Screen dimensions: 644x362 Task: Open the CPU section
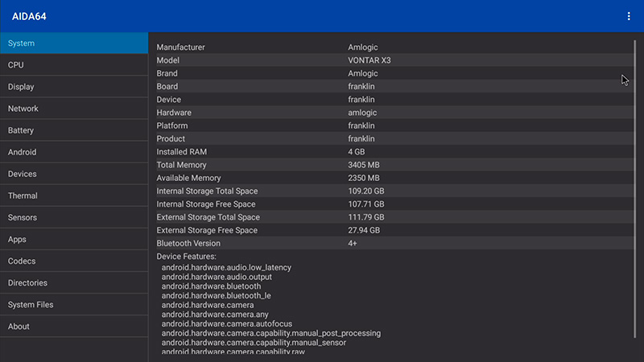pos(74,65)
